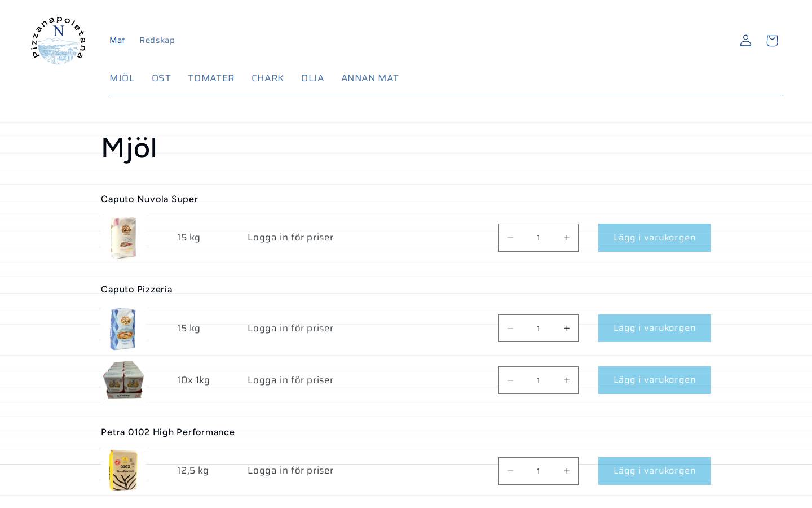Go to the OST category
812x508 pixels.
[x=161, y=78]
